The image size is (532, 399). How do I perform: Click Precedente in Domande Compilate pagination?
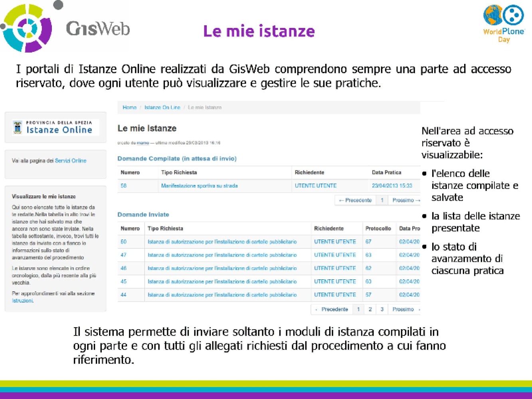click(x=355, y=200)
